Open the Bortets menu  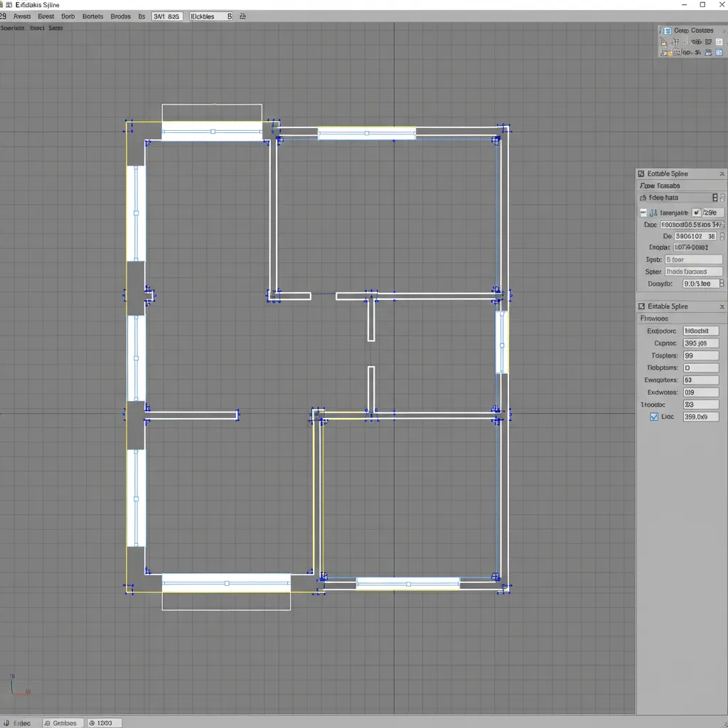click(92, 16)
